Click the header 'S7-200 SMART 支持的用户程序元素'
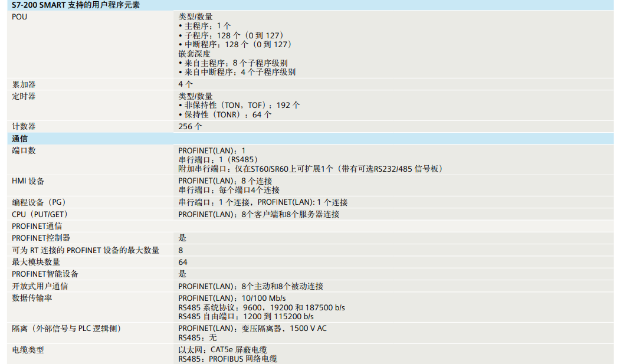 point(76,5)
